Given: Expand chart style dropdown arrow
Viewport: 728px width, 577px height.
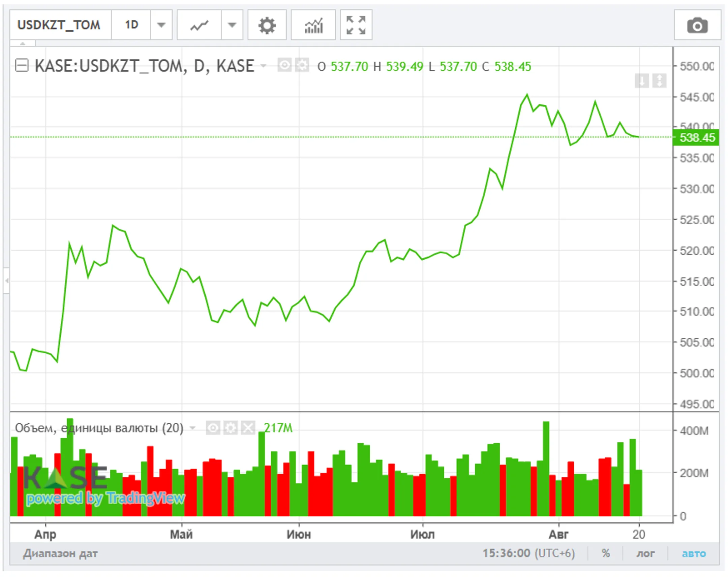Looking at the screenshot, I should 232,25.
